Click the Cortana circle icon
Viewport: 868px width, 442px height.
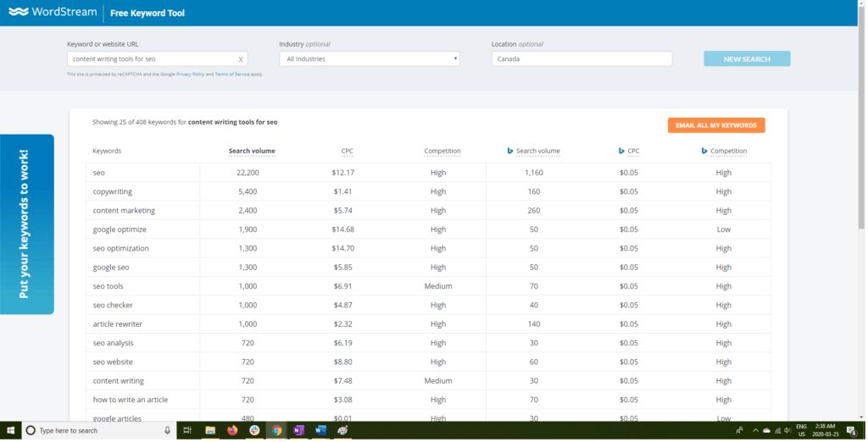pos(31,432)
